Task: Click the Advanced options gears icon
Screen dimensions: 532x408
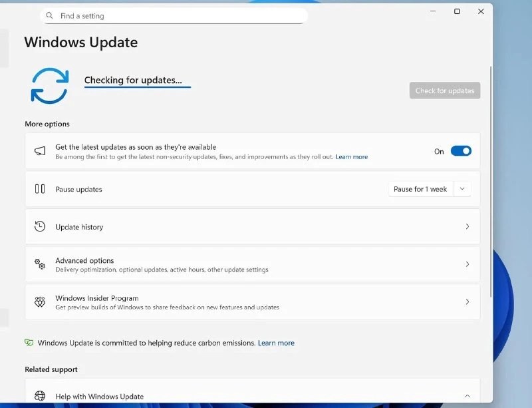Action: (40, 264)
